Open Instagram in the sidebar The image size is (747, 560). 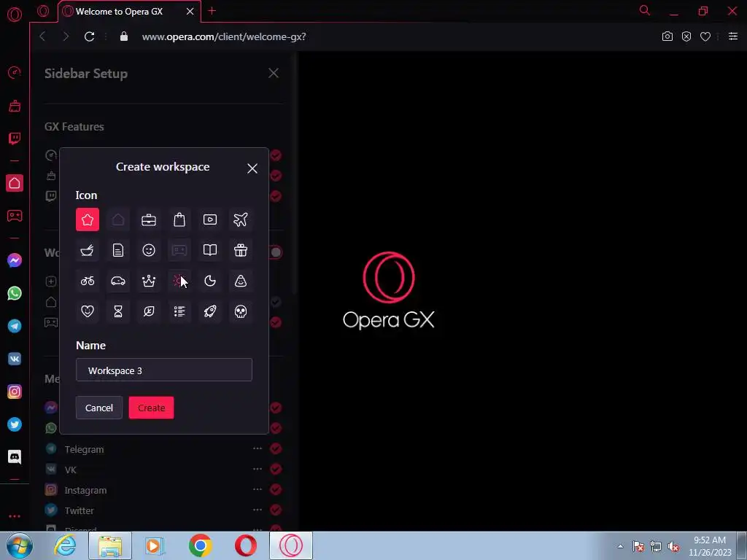[x=15, y=392]
